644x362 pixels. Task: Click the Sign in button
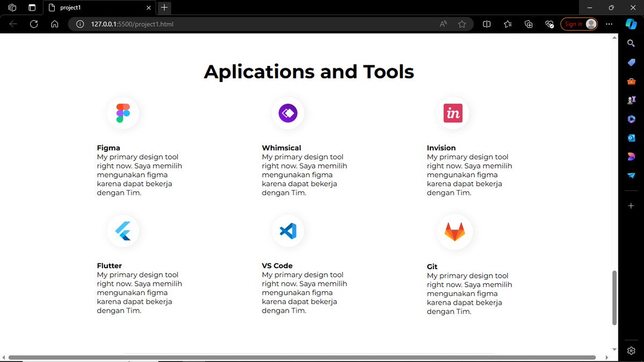pyautogui.click(x=579, y=24)
